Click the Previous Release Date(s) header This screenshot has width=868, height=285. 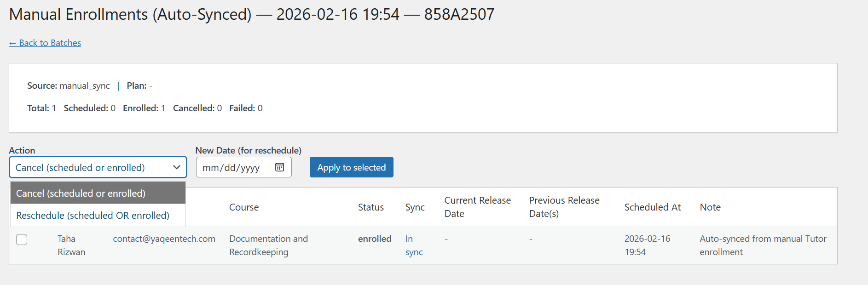564,207
